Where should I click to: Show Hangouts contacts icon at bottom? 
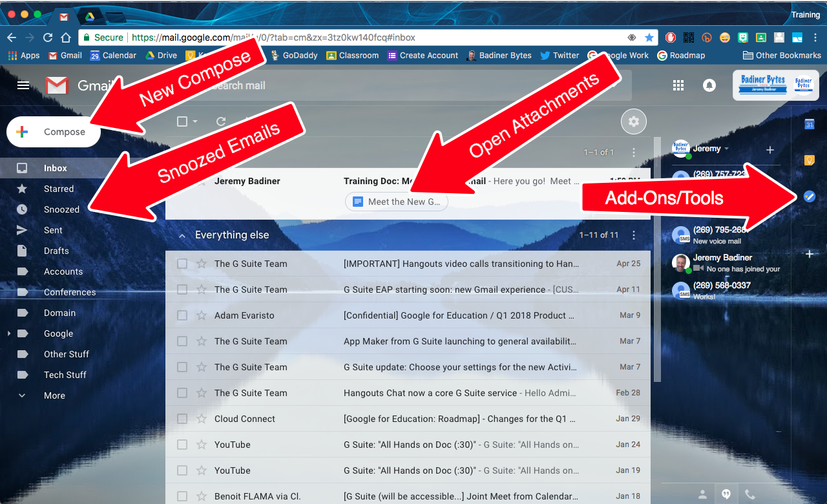(x=703, y=494)
